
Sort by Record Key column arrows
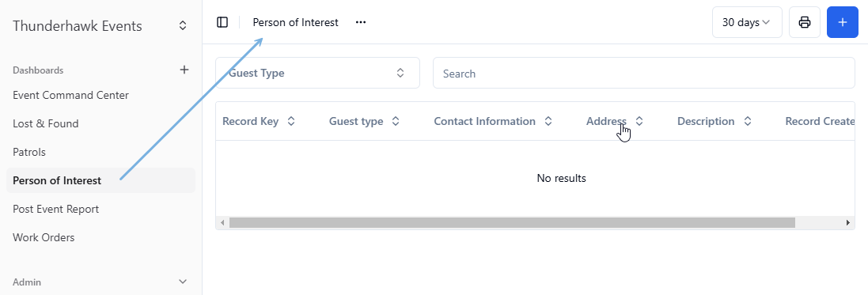click(x=291, y=121)
